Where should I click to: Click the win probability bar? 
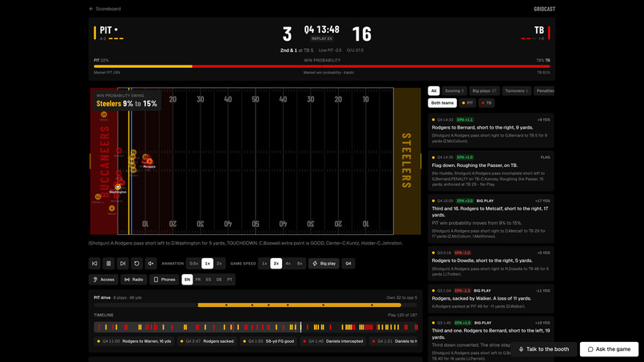click(322, 66)
